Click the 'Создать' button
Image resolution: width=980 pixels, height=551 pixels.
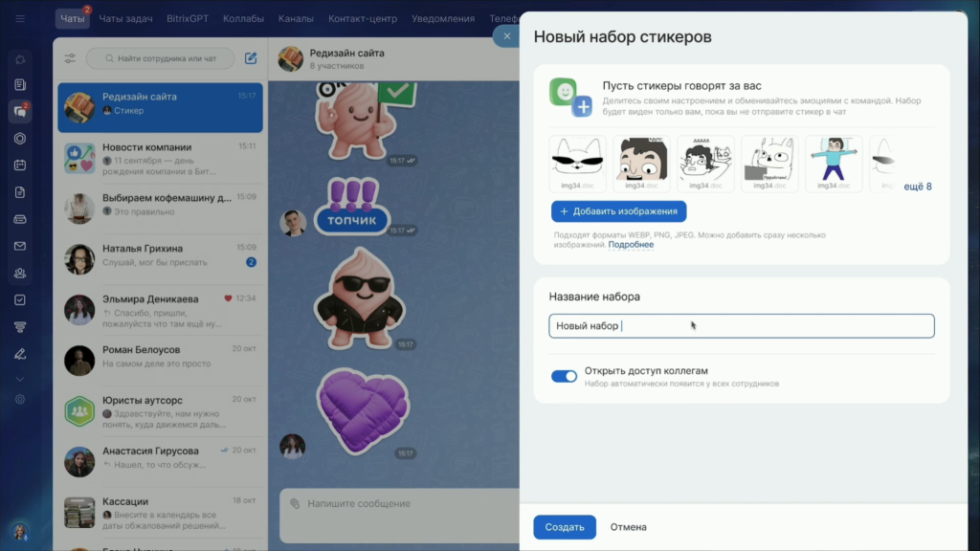click(564, 527)
